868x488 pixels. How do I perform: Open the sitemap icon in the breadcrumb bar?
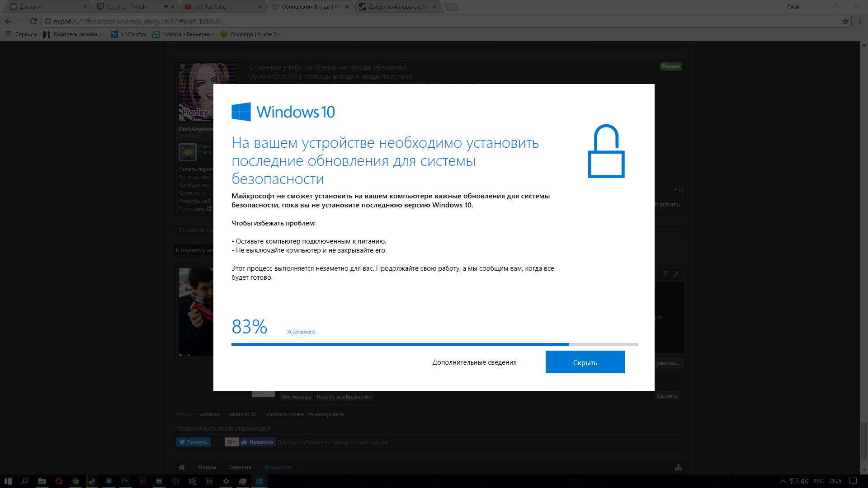(678, 467)
